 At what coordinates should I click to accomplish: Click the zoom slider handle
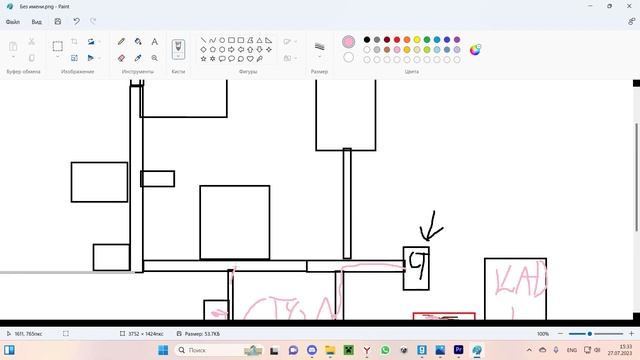(x=589, y=333)
